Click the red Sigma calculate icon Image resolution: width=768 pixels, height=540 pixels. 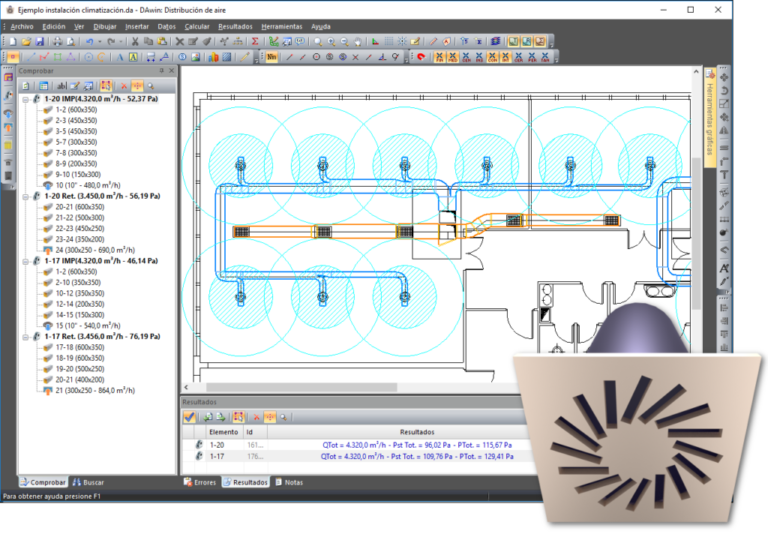(255, 42)
